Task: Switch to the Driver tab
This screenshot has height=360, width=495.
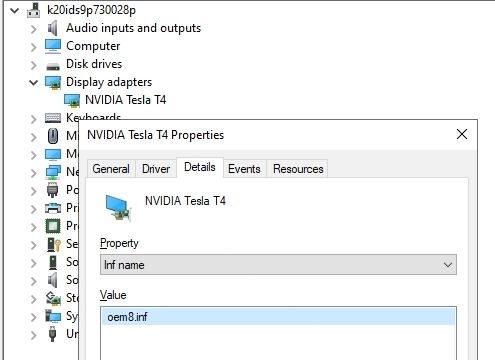Action: pos(156,169)
